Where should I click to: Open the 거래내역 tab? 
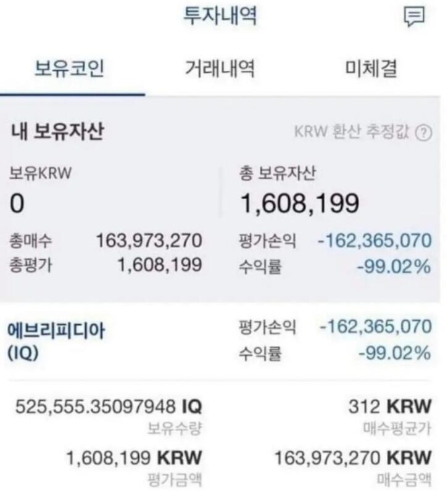(x=220, y=68)
